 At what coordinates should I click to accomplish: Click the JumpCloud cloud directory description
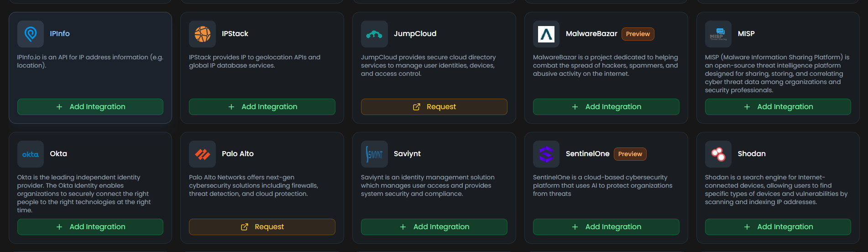429,65
